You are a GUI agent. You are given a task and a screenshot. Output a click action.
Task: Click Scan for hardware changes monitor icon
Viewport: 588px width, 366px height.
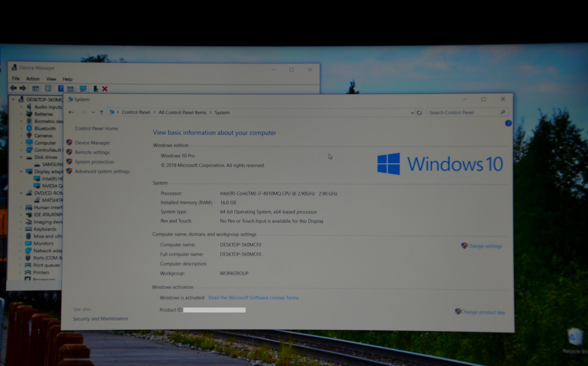[x=83, y=89]
